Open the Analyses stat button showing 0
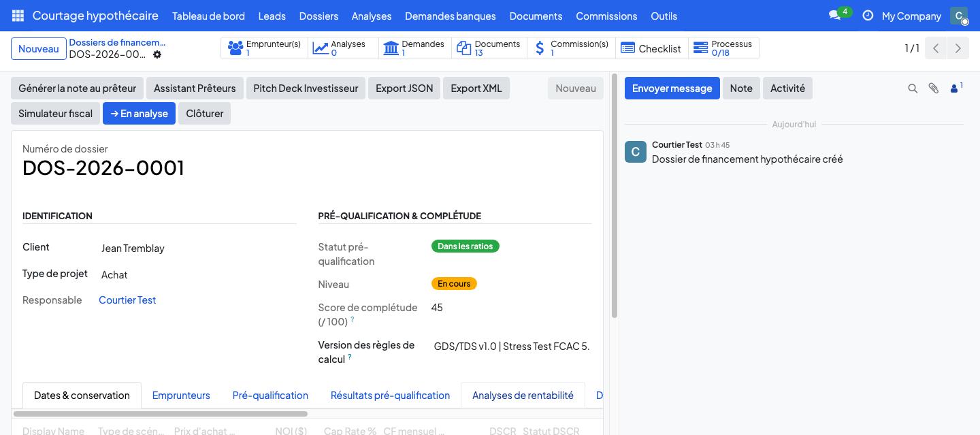The image size is (980, 435). coord(342,48)
